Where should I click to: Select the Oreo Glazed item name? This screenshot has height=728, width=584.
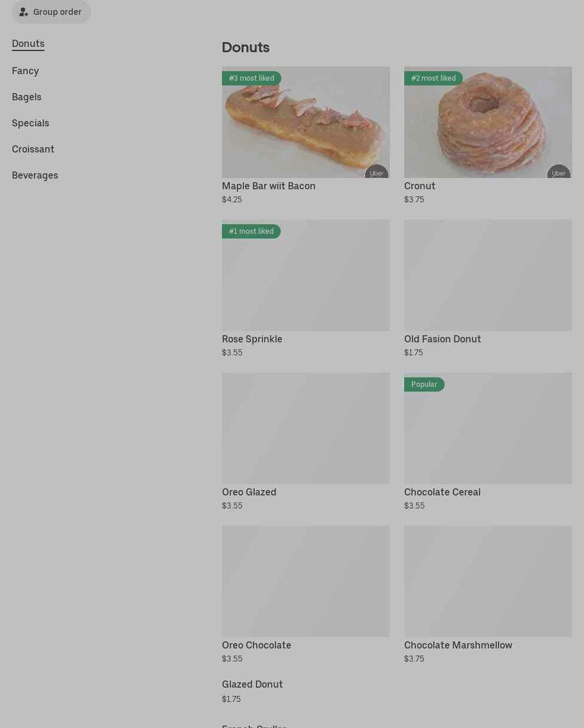[249, 492]
